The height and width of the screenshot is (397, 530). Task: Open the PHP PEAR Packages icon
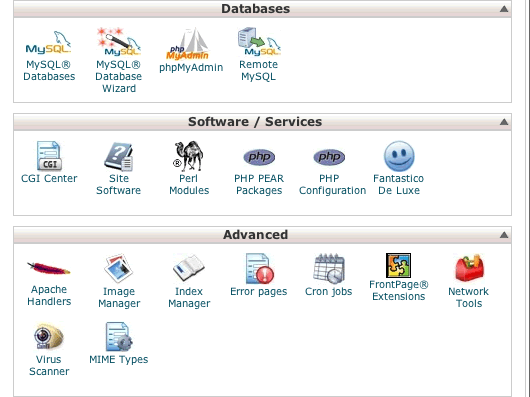259,157
